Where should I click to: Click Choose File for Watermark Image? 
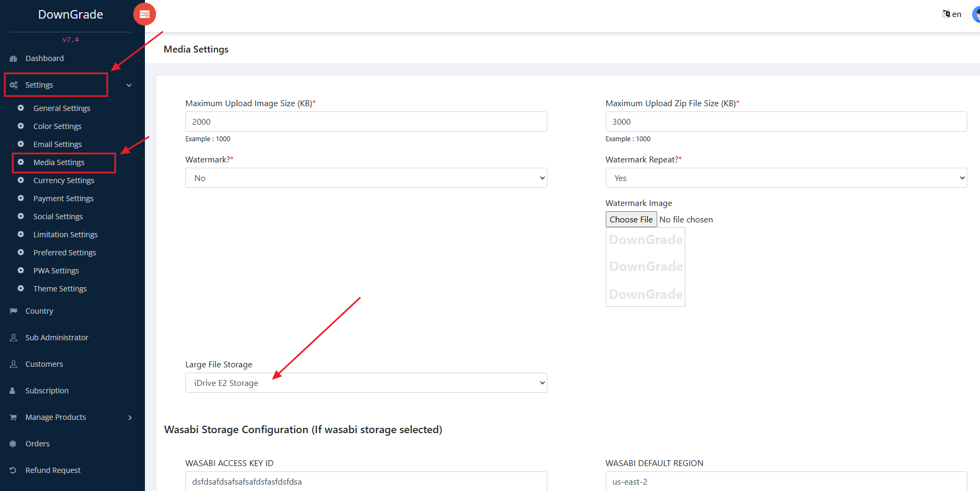tap(631, 219)
